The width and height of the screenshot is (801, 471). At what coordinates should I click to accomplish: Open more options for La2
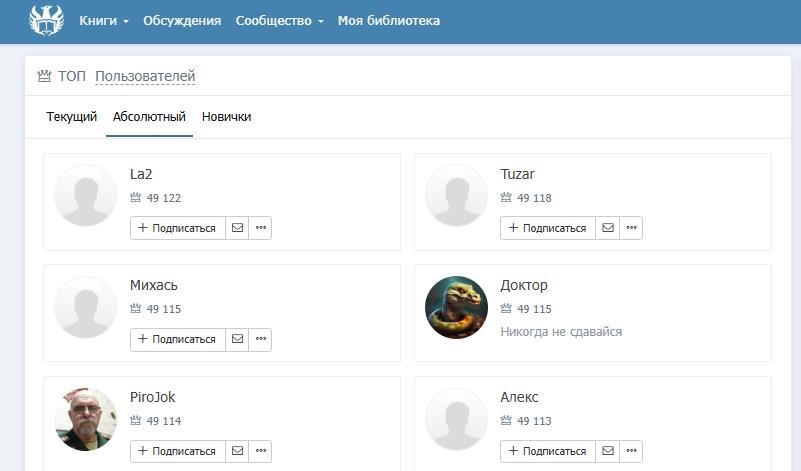tap(261, 228)
